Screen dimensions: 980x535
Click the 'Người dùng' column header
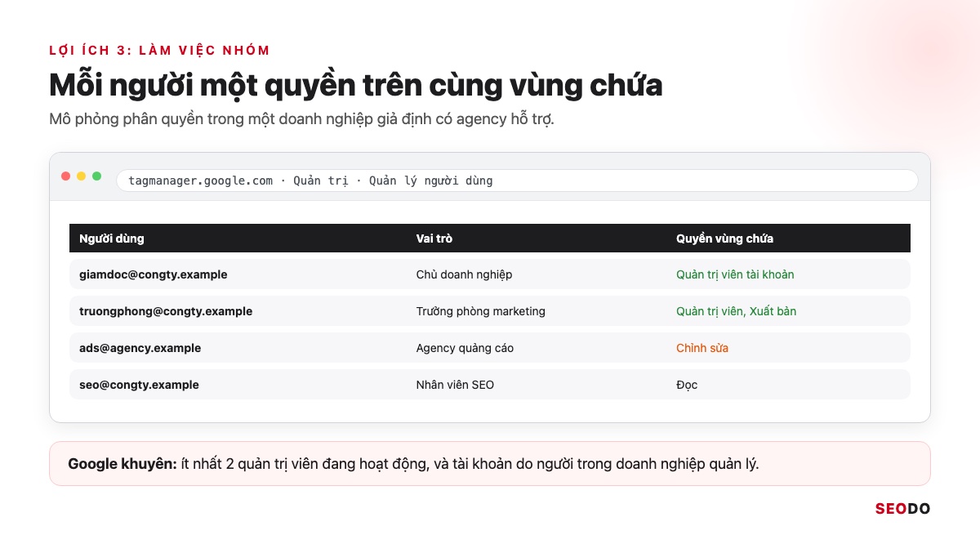click(x=111, y=239)
